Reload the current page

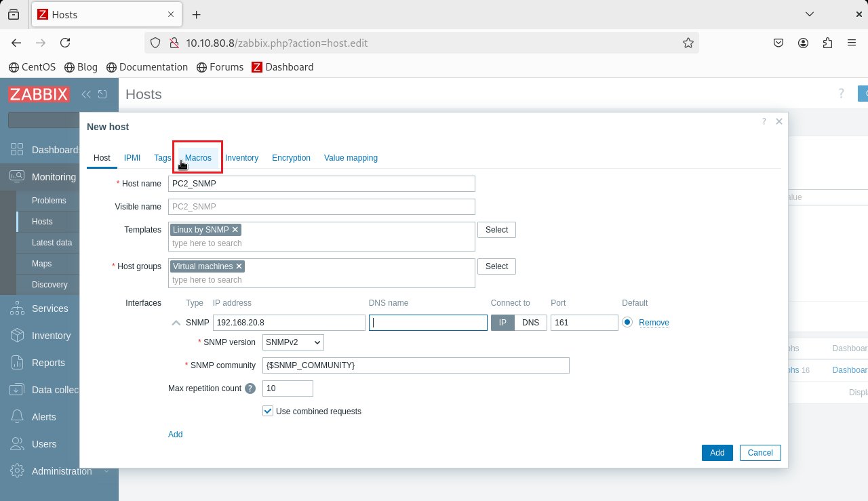pos(65,43)
